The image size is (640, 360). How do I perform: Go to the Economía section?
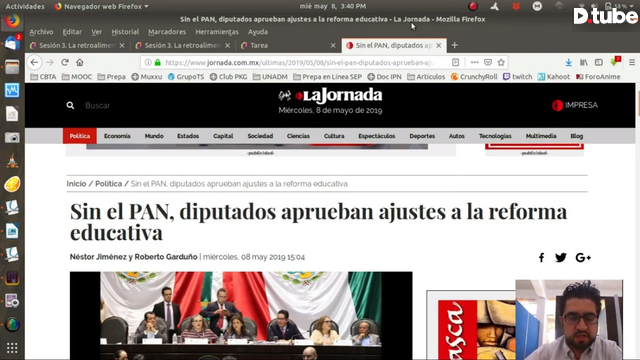pos(117,136)
